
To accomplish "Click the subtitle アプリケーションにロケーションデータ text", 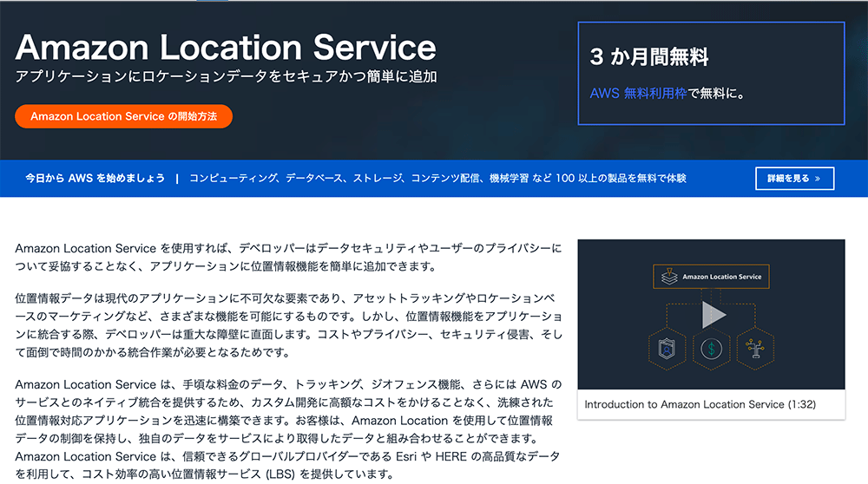I will point(226,76).
